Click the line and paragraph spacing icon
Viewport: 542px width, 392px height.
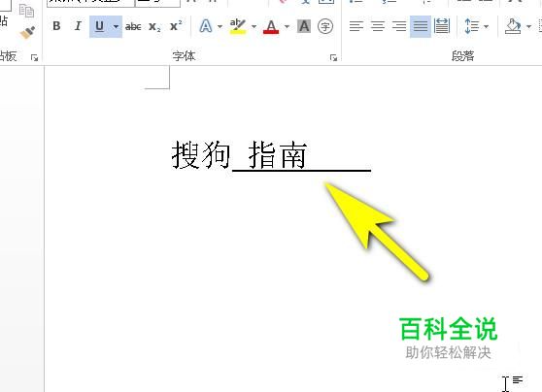tap(472, 26)
